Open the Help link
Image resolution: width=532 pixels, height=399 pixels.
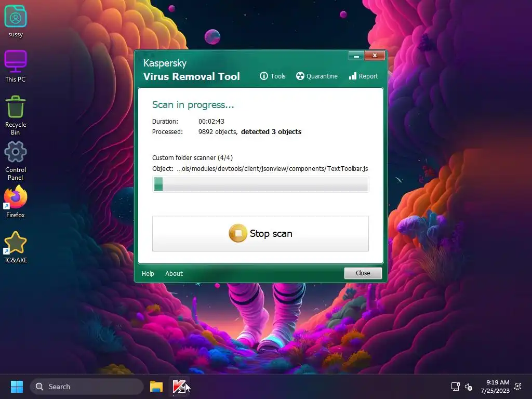point(148,273)
